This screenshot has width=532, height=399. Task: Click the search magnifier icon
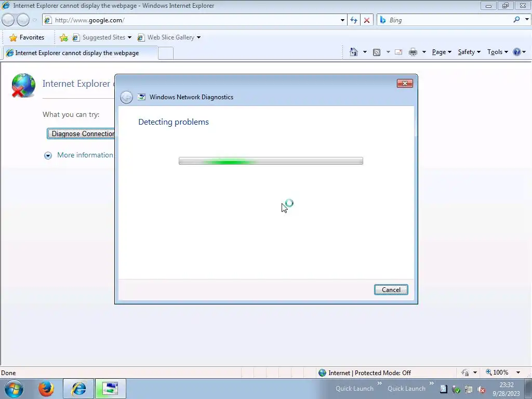(x=516, y=20)
